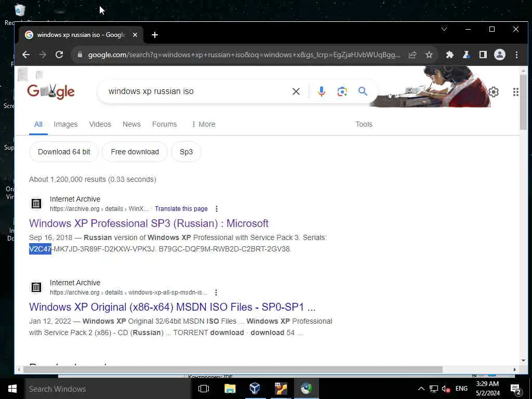532x399 pixels.
Task: Open Recycle Bin on desktop
Action: tap(20, 10)
